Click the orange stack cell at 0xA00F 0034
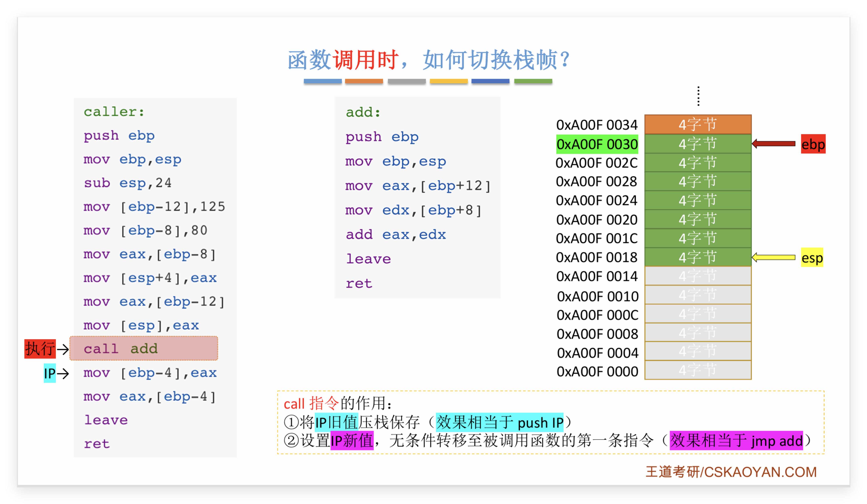The image size is (867, 504). coord(698,125)
